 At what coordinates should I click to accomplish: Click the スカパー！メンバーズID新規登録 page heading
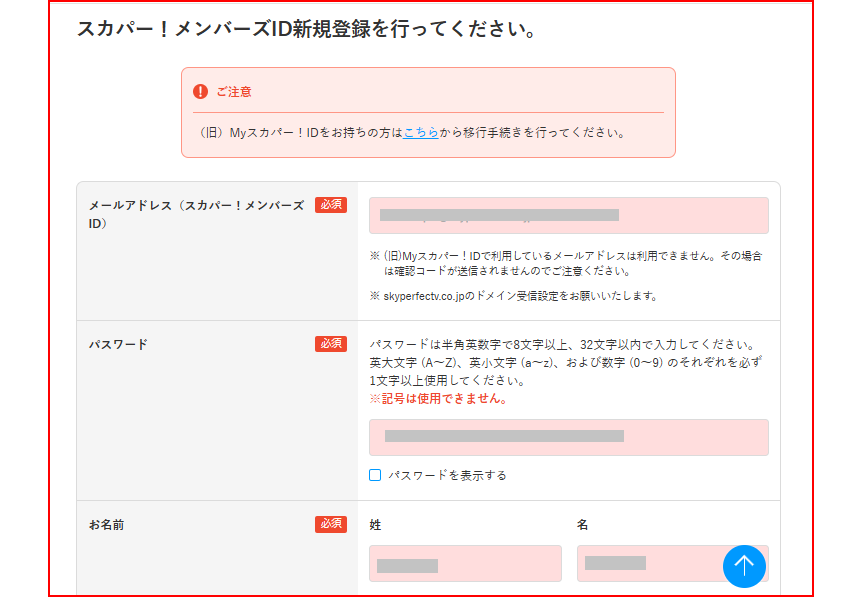point(307,29)
